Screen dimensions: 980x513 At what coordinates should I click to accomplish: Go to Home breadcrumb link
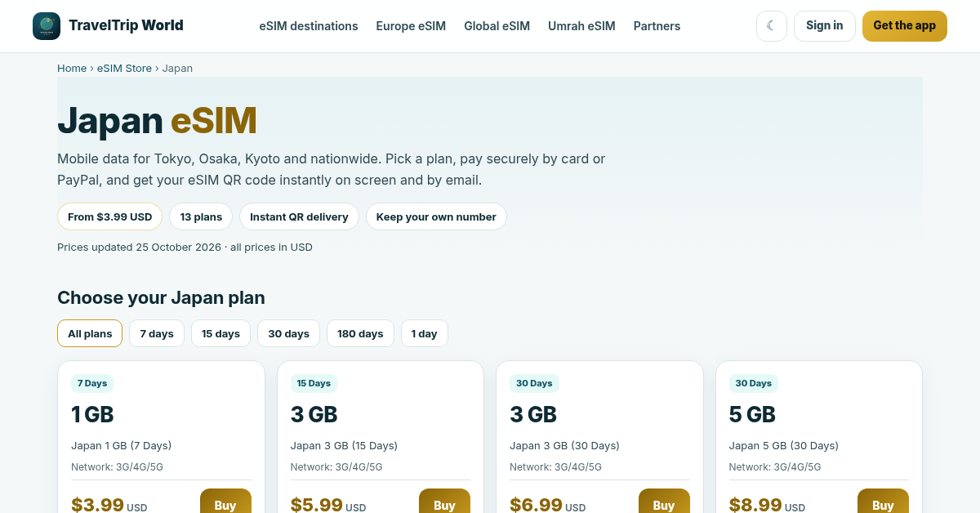pos(72,68)
